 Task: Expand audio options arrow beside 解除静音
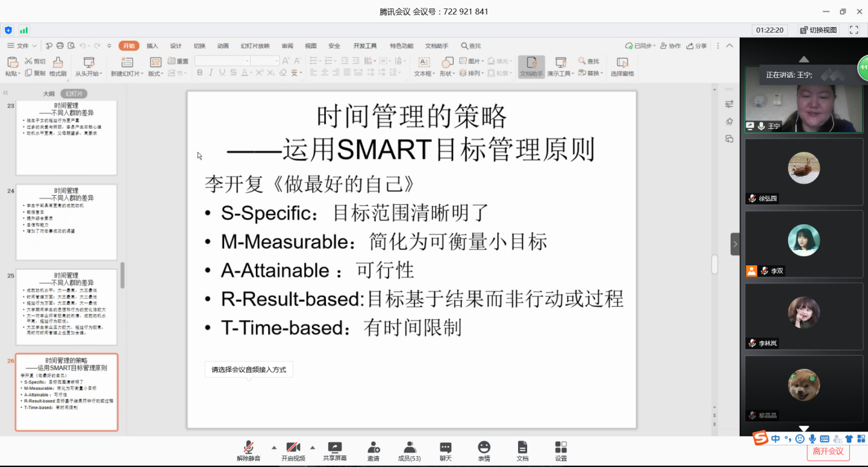(x=274, y=447)
